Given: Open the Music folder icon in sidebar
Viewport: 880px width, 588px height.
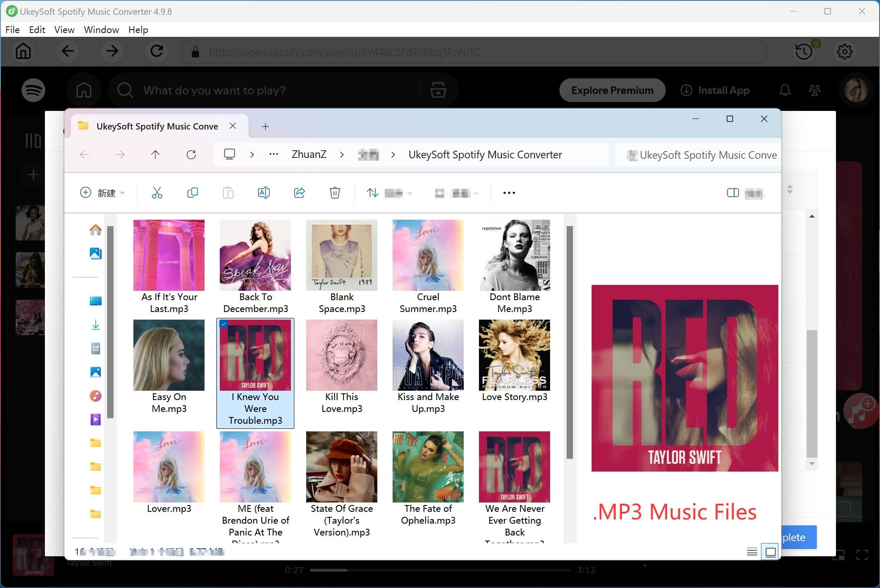Looking at the screenshot, I should (96, 396).
